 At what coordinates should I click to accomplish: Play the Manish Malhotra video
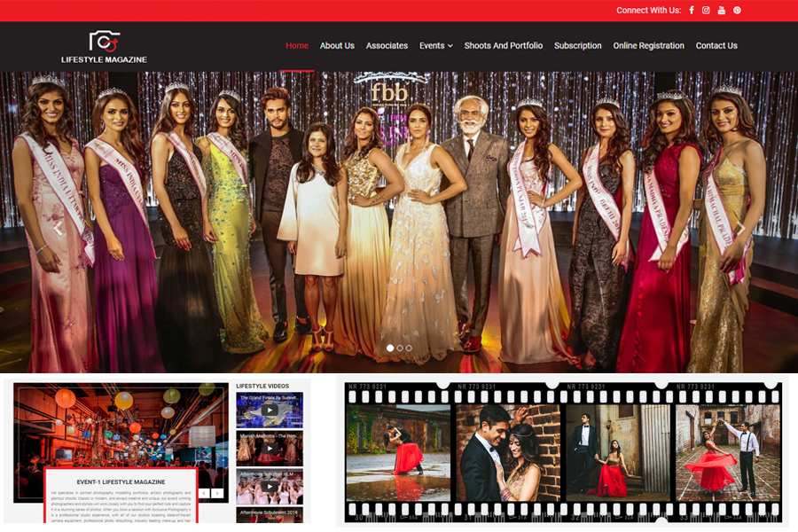tap(269, 450)
